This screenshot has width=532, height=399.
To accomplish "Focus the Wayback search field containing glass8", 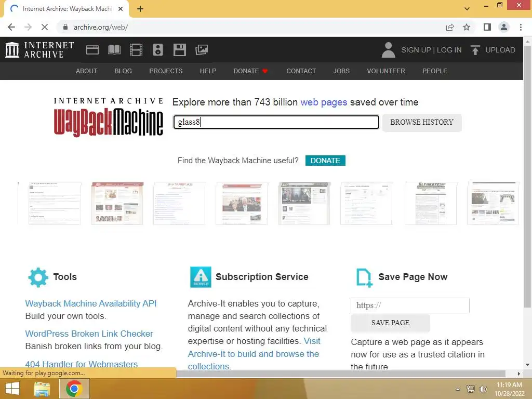I will [x=276, y=122].
